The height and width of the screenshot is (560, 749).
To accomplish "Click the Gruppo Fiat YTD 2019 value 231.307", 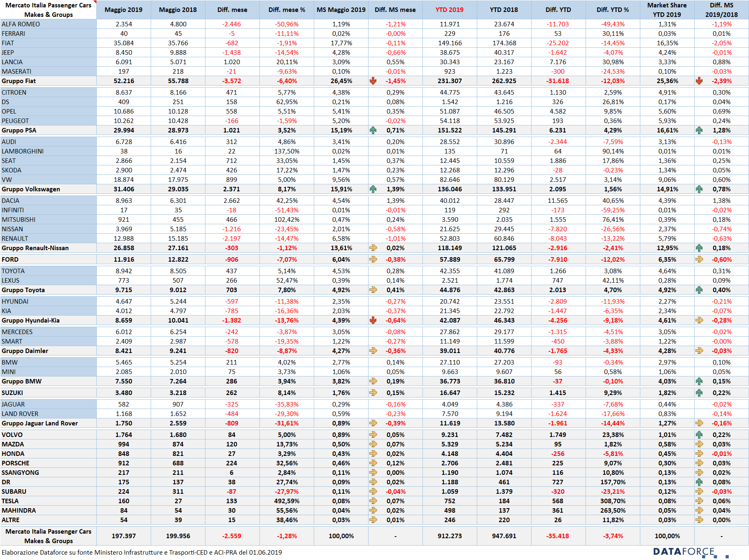I will click(450, 81).
